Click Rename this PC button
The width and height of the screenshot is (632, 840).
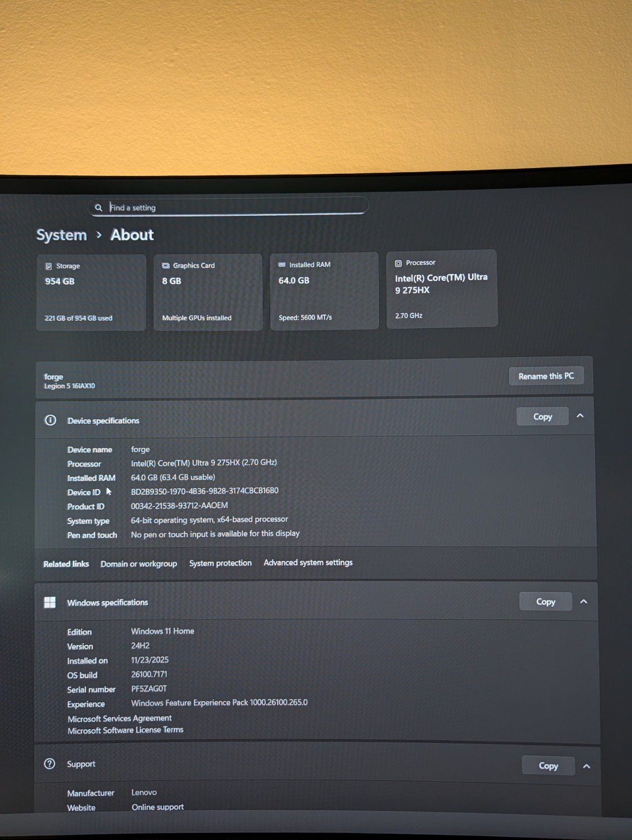click(546, 376)
